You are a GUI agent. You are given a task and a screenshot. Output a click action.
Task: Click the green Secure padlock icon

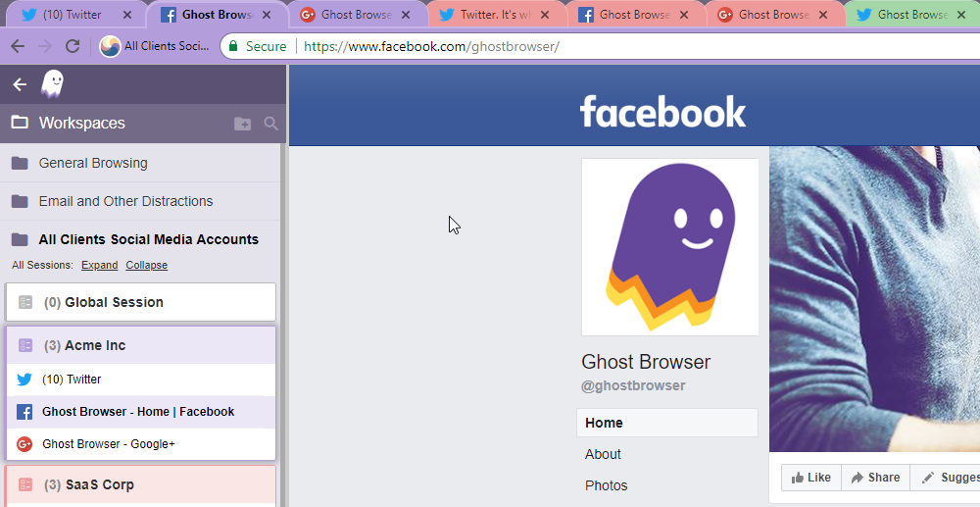(x=233, y=46)
